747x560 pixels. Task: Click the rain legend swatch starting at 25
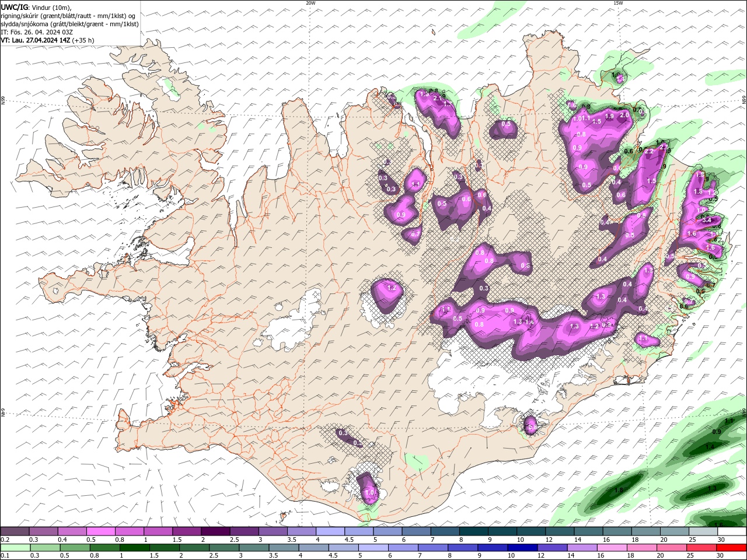tap(701, 548)
